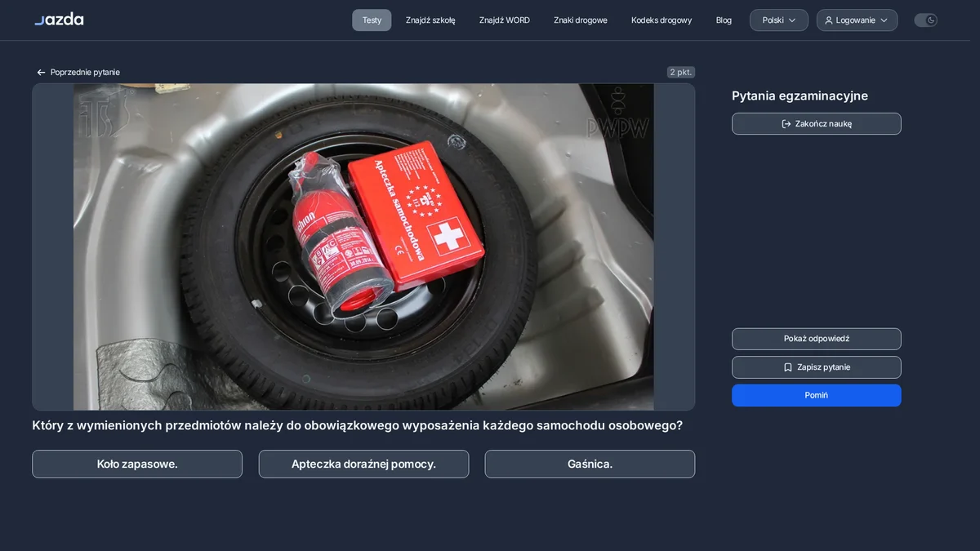Go to Znajdź szkołę
The image size is (980, 551).
[430, 20]
